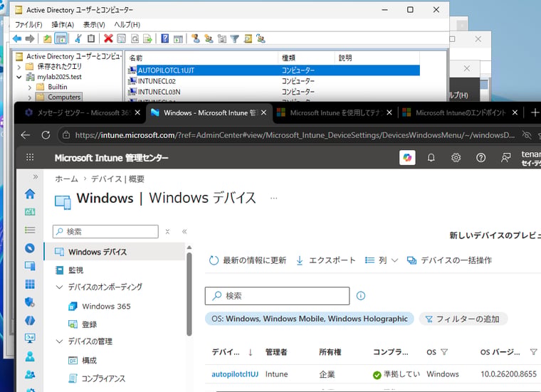Click the create new group icon
541x392 pixels.
[209, 38]
